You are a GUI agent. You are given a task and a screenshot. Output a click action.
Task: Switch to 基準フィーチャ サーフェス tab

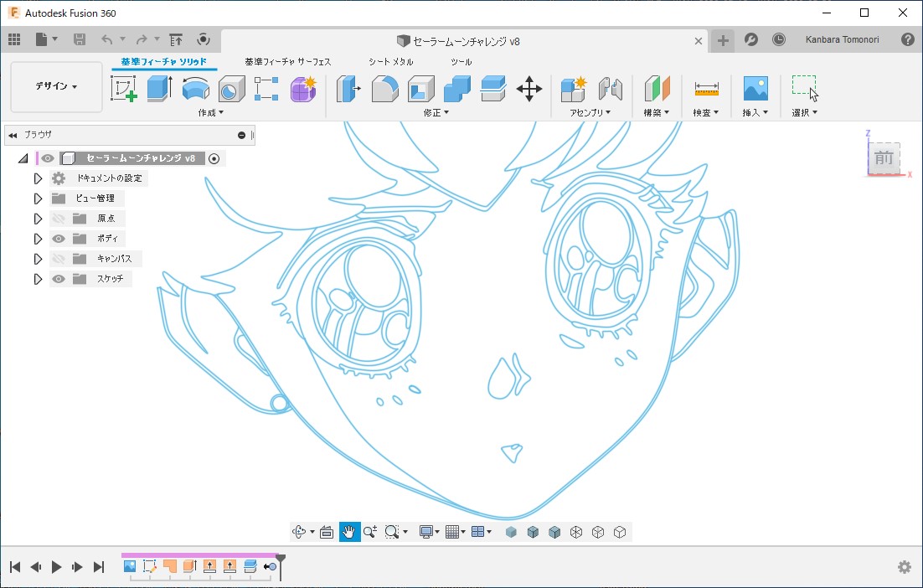(288, 62)
